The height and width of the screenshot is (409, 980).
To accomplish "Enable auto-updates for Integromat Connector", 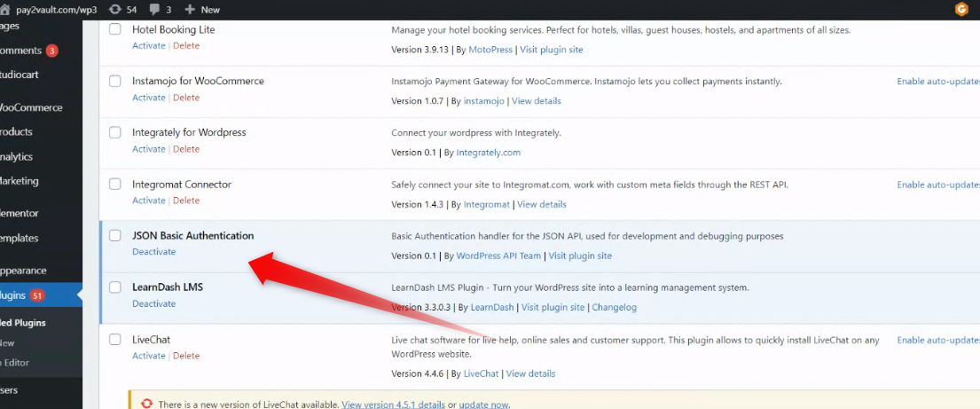I will point(938,185).
